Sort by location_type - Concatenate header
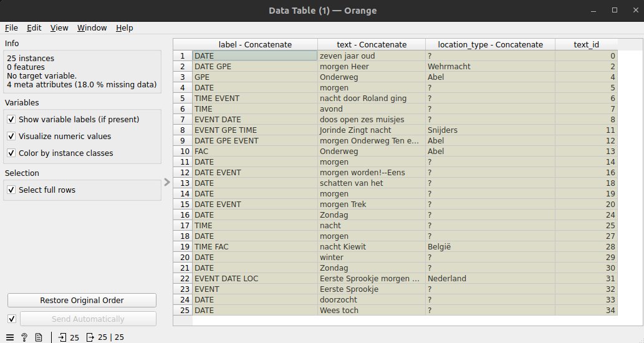 click(491, 45)
